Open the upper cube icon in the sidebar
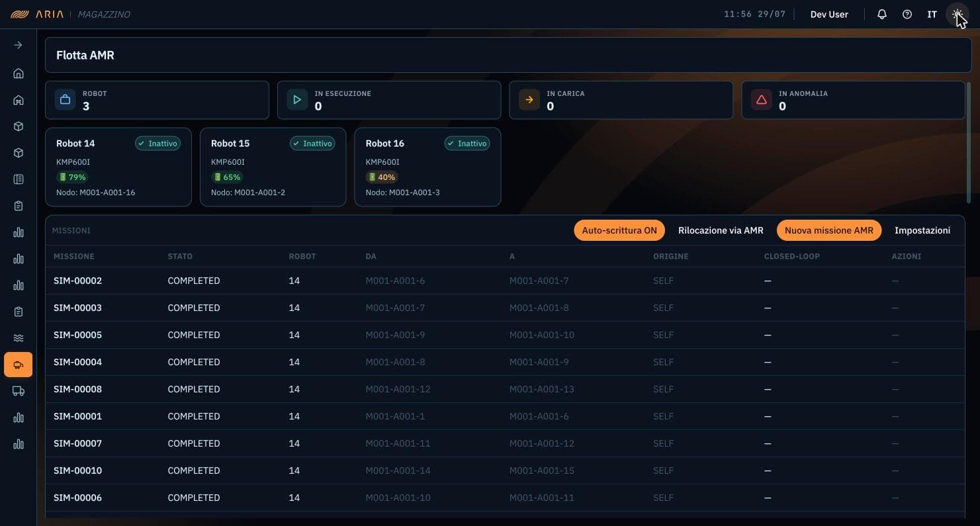The width and height of the screenshot is (980, 526). click(19, 126)
